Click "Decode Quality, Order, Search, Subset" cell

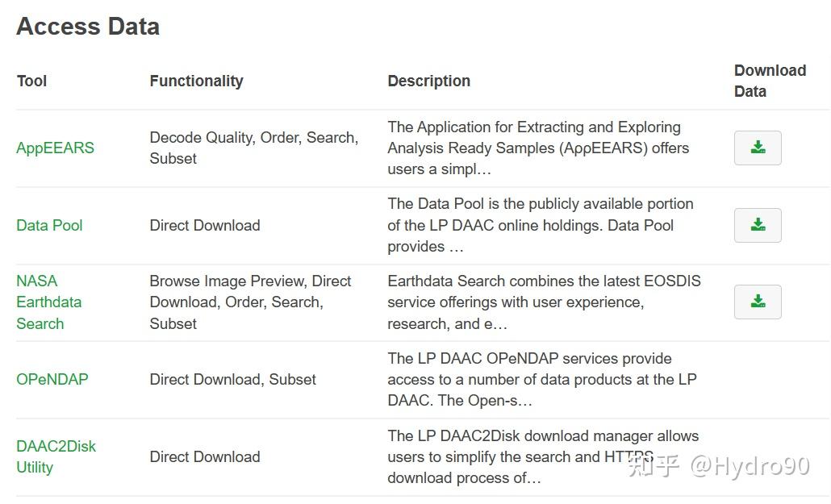tap(253, 148)
